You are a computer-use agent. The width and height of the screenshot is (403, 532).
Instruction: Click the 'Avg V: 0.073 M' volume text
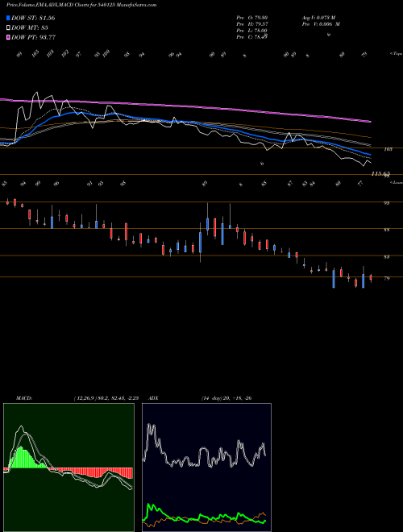pyautogui.click(x=318, y=18)
